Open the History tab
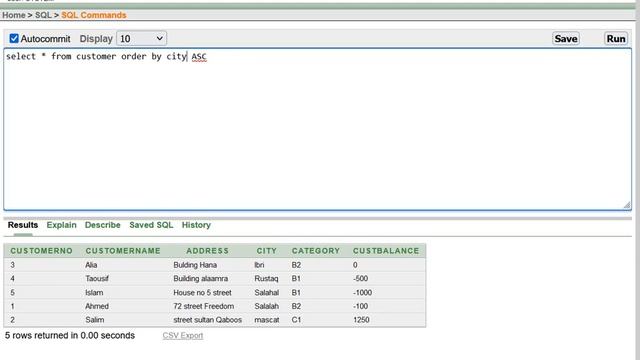Screen dimensions: 640x360 196,225
